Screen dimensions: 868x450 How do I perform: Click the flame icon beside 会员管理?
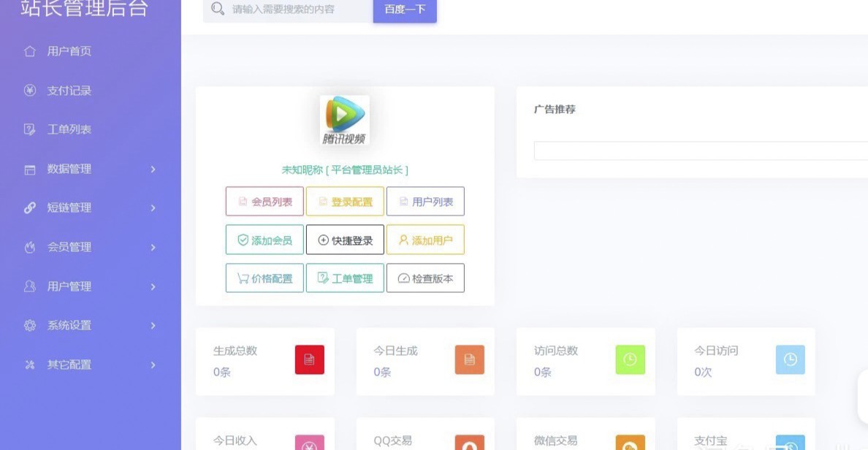coord(30,248)
